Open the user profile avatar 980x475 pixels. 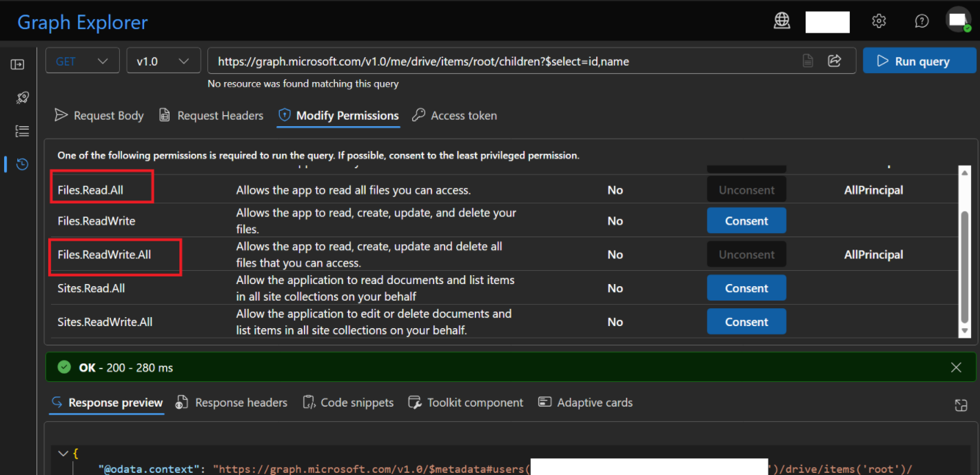tap(959, 20)
